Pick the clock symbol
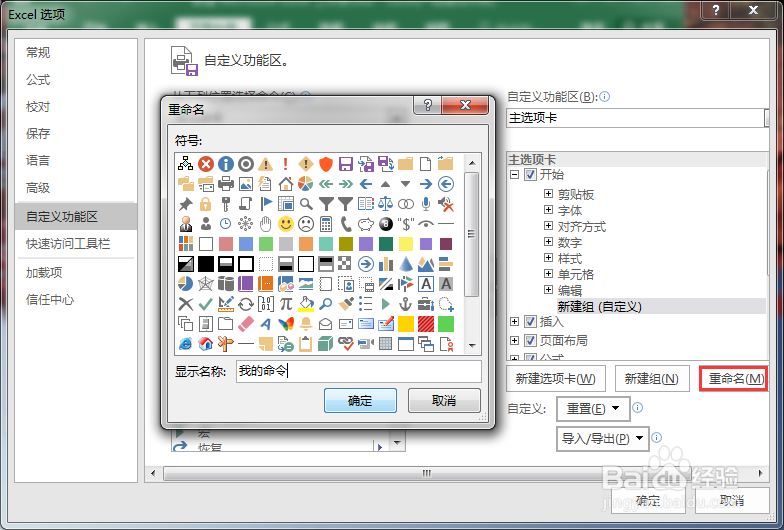This screenshot has height=530, width=784. point(226,224)
